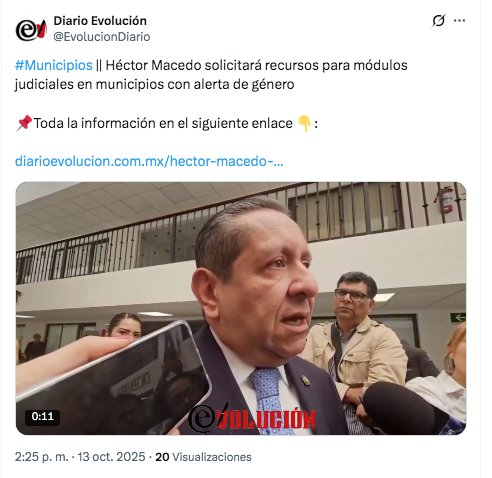This screenshot has height=478, width=492.
Task: Click the Grok slashed-circle icon
Action: [x=438, y=21]
